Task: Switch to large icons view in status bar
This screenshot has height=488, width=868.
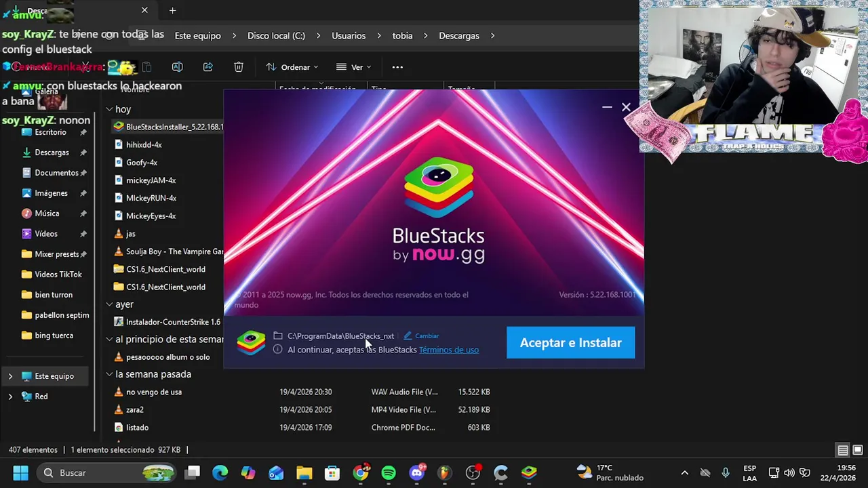Action: pos(857,450)
